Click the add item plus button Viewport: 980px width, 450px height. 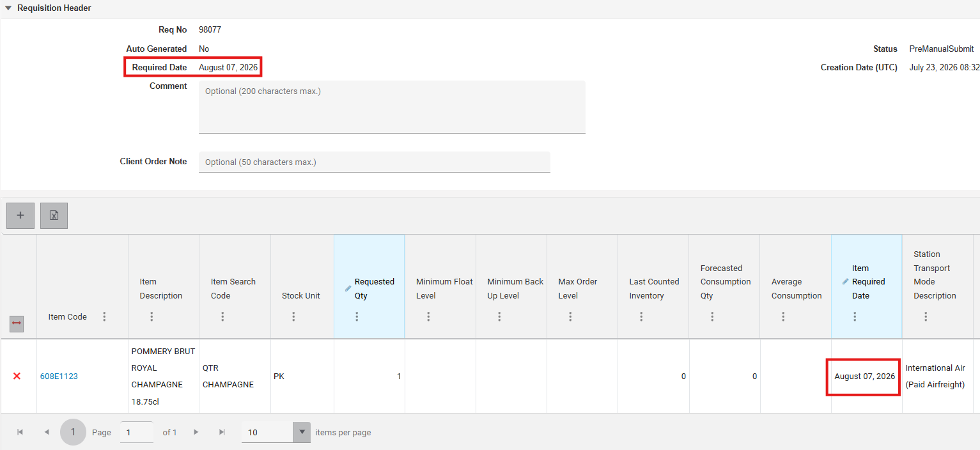tap(20, 215)
